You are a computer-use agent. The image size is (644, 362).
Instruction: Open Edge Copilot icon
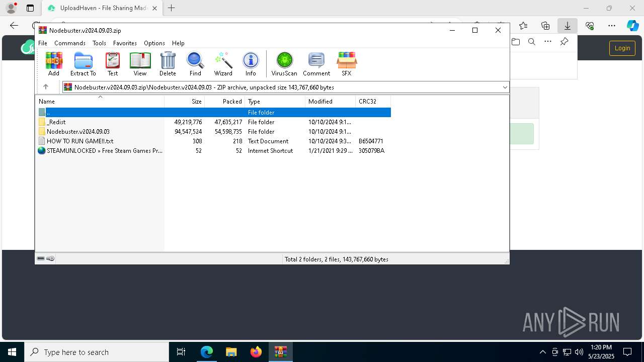[632, 26]
